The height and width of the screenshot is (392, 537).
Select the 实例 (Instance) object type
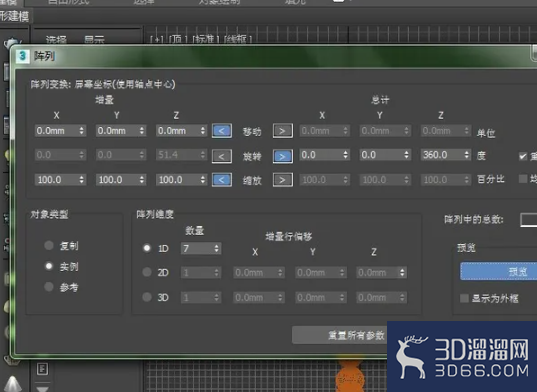[49, 266]
